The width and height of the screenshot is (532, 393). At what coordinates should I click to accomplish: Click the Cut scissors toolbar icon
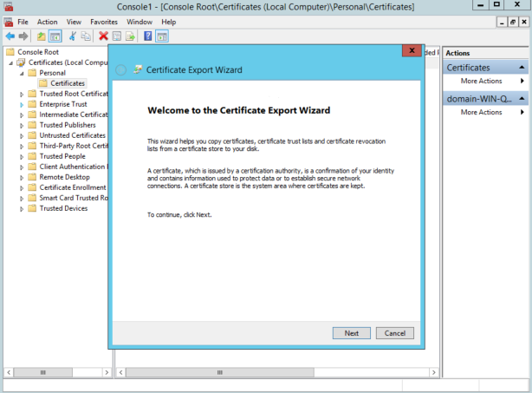(x=73, y=36)
